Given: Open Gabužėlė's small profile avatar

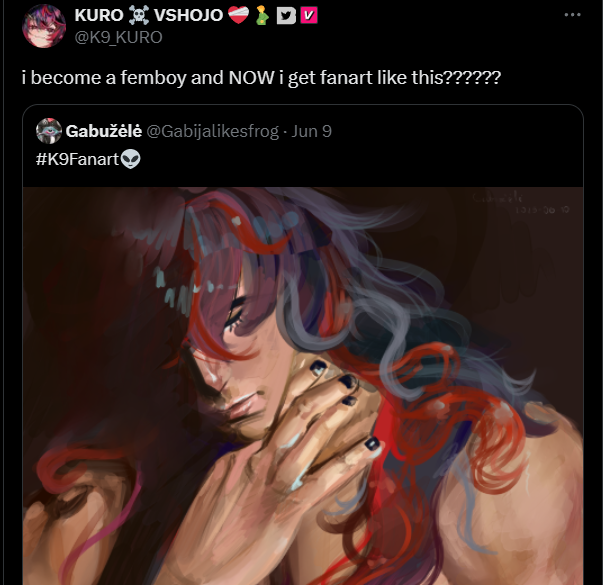Looking at the screenshot, I should coord(49,131).
